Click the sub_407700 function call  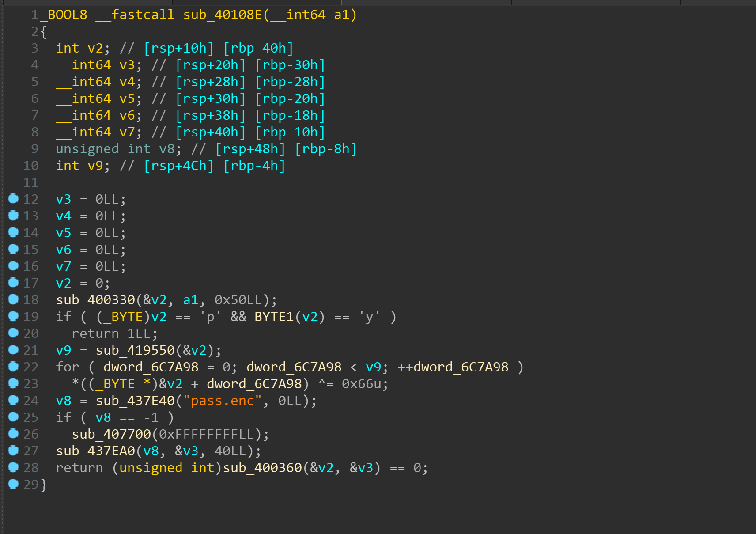(111, 434)
